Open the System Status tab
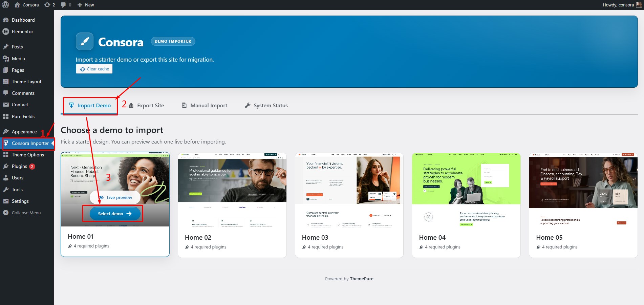The height and width of the screenshot is (305, 644). click(x=266, y=105)
